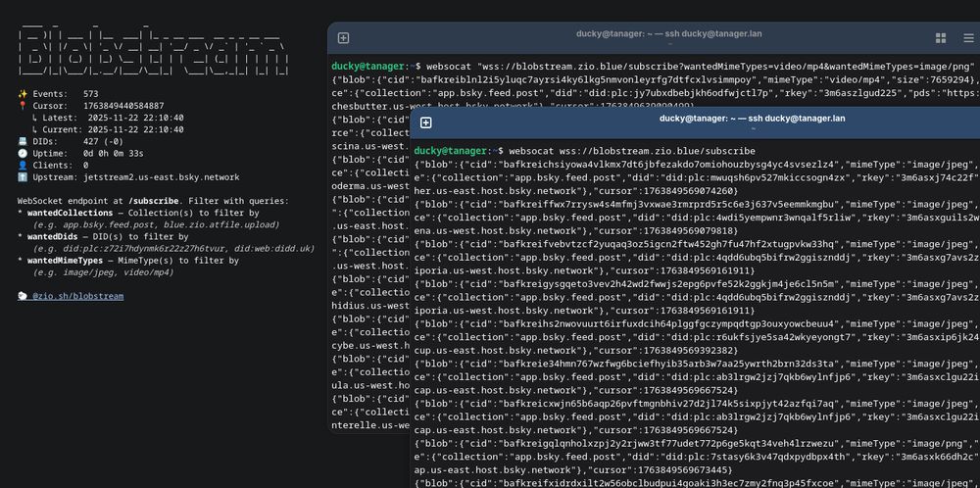Click the blob line with cid bafkreicxwjn65b6aqp26
This screenshot has height=488, width=980.
[x=697, y=405]
